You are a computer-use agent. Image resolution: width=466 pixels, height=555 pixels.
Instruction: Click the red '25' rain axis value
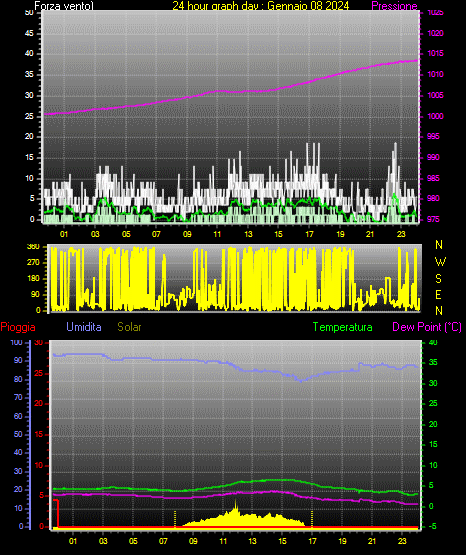click(39, 373)
